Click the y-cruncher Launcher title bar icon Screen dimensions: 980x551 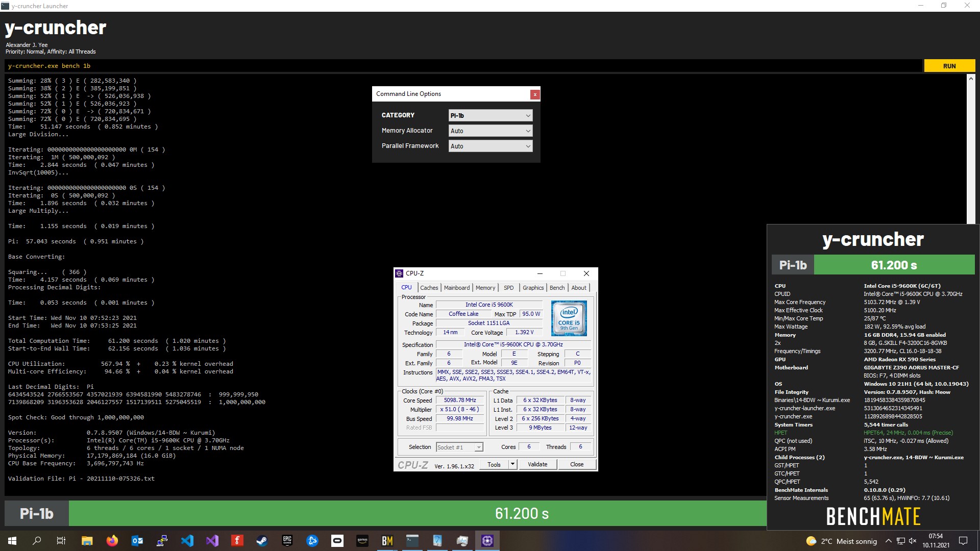tap(5, 6)
